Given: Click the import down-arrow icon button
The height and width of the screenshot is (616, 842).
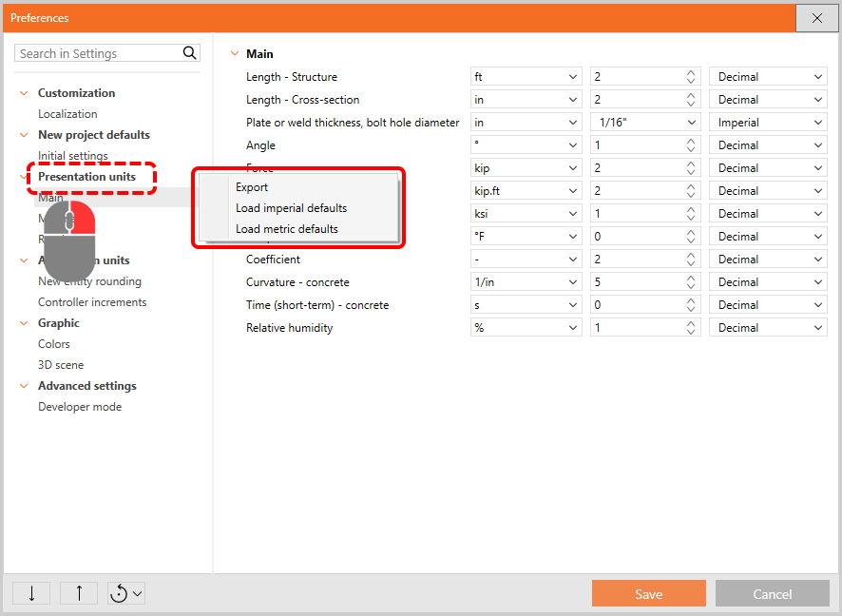Looking at the screenshot, I should click(x=31, y=593).
